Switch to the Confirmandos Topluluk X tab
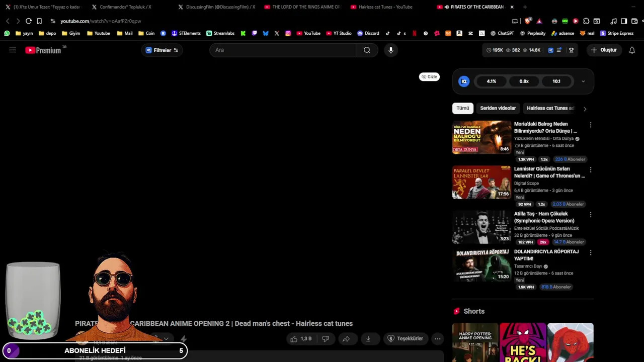Screen dimensions: 644x362 click(x=125, y=7)
